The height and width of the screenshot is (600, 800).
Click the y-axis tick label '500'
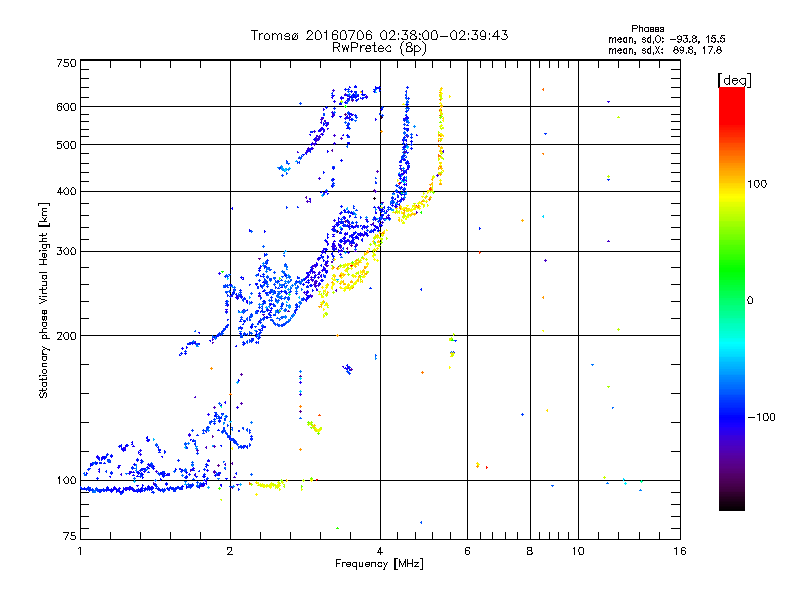(x=66, y=145)
